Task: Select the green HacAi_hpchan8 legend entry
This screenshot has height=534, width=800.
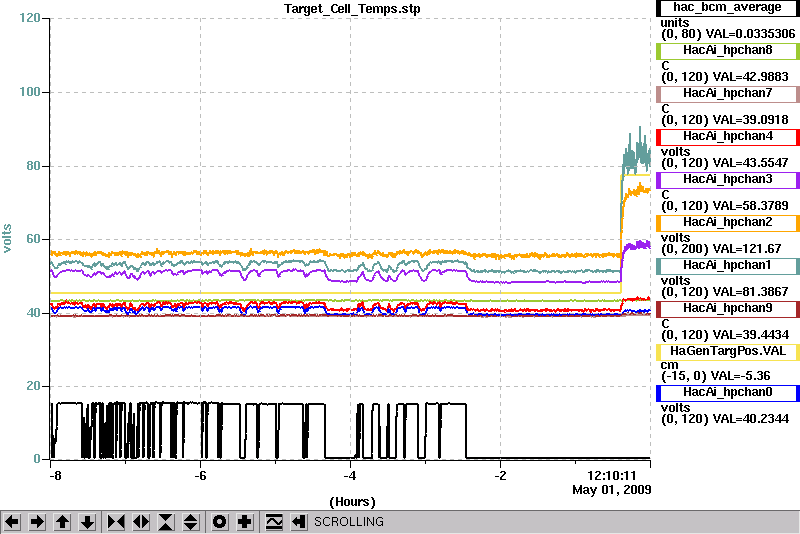Action: [728, 50]
